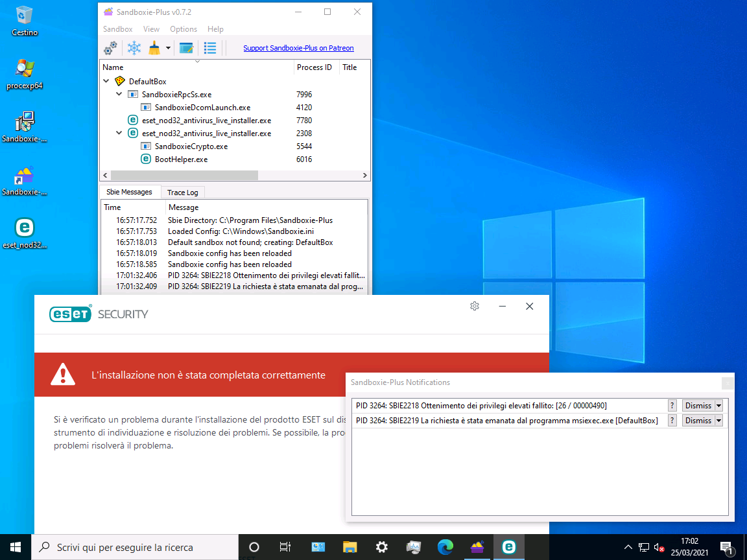The image size is (747, 560).
Task: Select the DefaultBox sandbox icon
Action: tap(120, 82)
